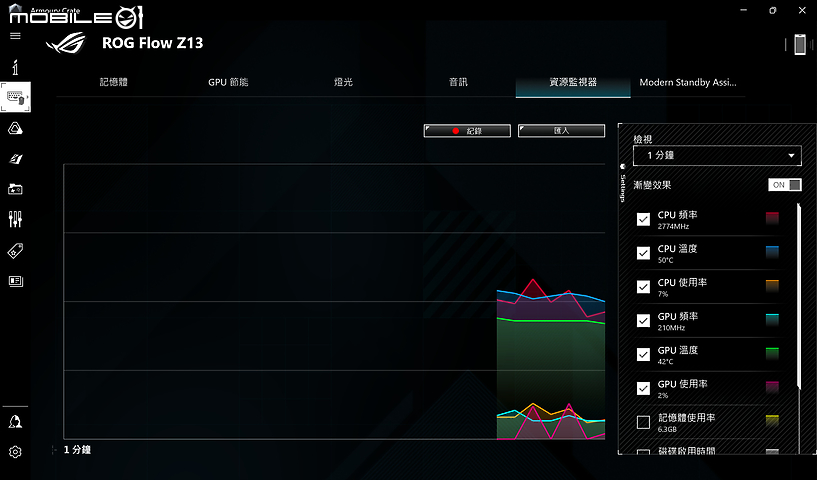
Task: Toggle the 漸變效果 ON switch
Action: point(785,185)
